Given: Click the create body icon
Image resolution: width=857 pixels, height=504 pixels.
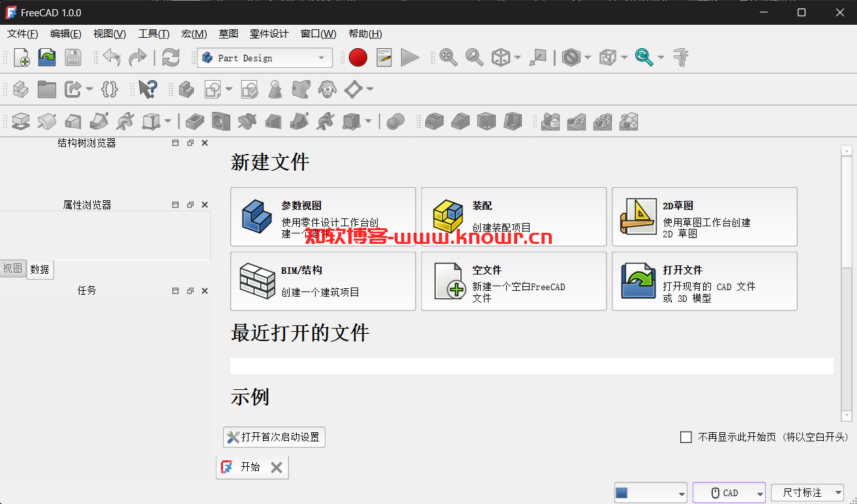Looking at the screenshot, I should pos(187,89).
